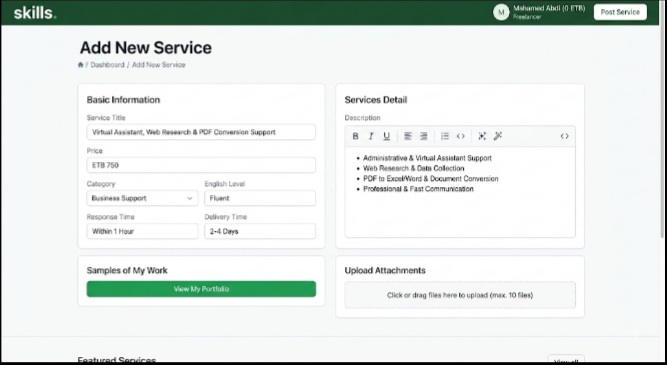
Task: Toggle underline formatting in description editor
Action: [x=386, y=136]
